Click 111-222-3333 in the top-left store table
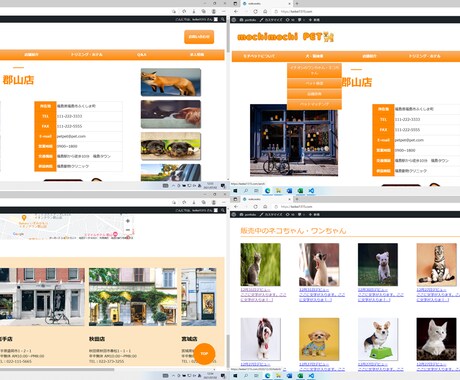 click(x=69, y=116)
